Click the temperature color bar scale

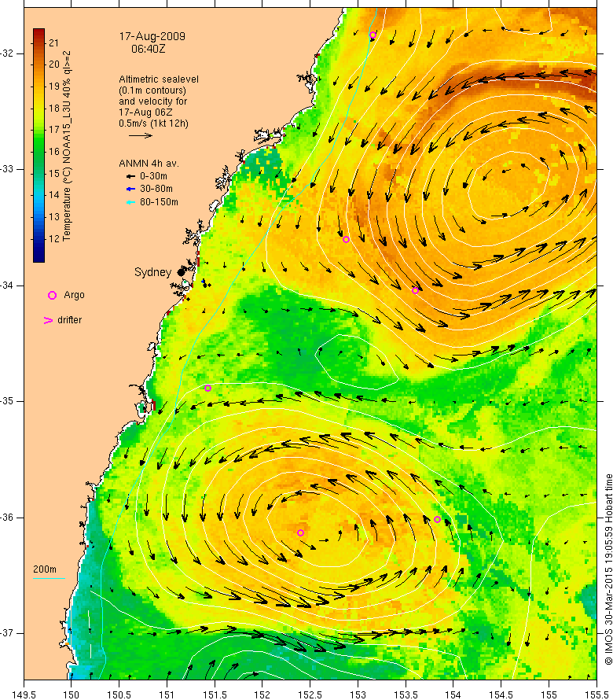[39, 146]
